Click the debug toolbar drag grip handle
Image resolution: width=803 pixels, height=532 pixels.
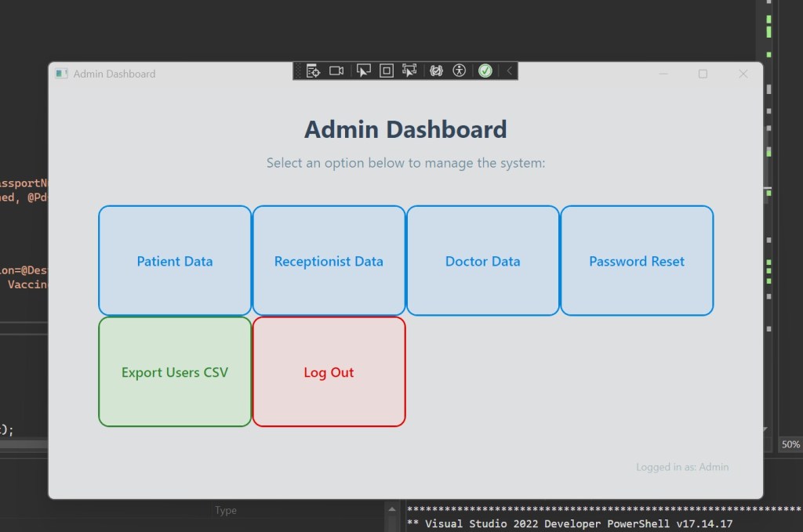click(298, 71)
